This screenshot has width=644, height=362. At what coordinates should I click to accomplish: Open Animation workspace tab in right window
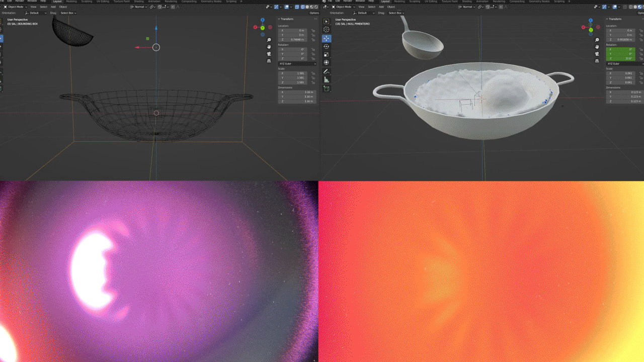(x=482, y=2)
